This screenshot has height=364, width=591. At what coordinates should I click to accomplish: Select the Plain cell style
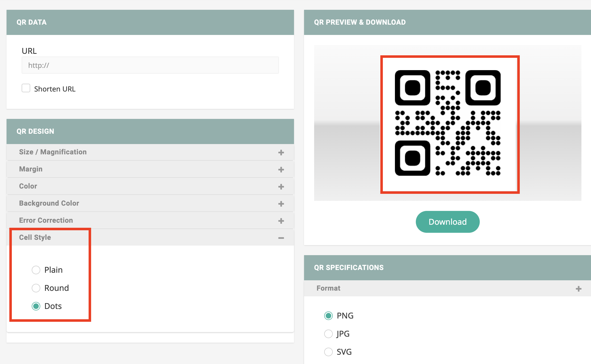[36, 270]
